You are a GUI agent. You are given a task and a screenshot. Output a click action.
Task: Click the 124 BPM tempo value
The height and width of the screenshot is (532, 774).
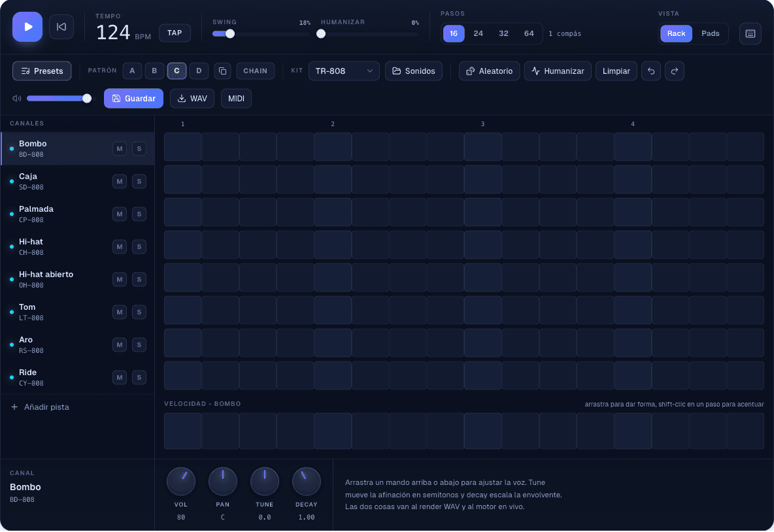113,33
